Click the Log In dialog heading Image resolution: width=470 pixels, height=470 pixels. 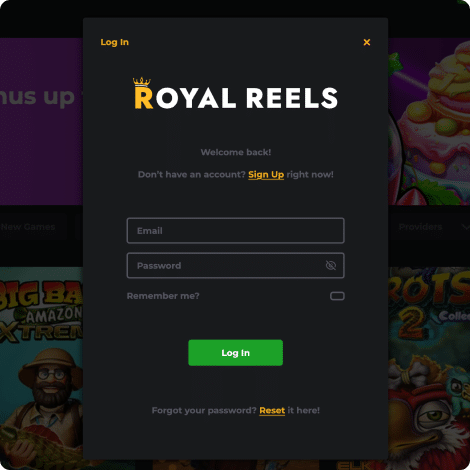(x=115, y=42)
